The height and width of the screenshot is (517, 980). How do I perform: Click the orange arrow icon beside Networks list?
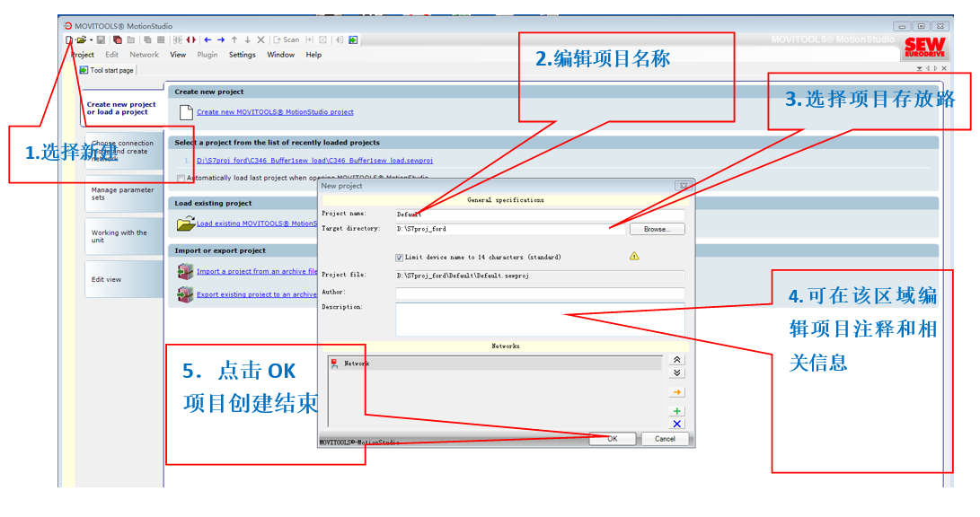(x=677, y=392)
